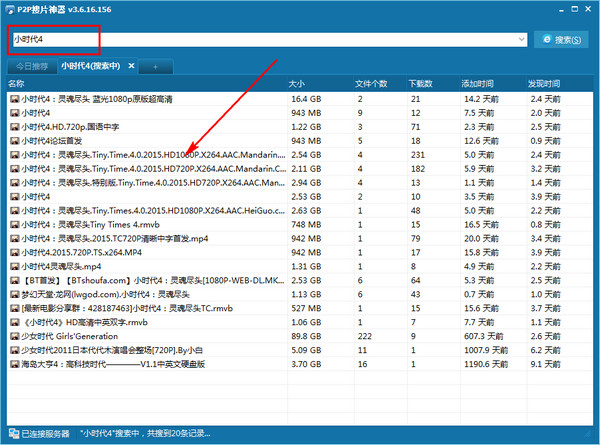Click the 搜索 search button

coord(561,39)
